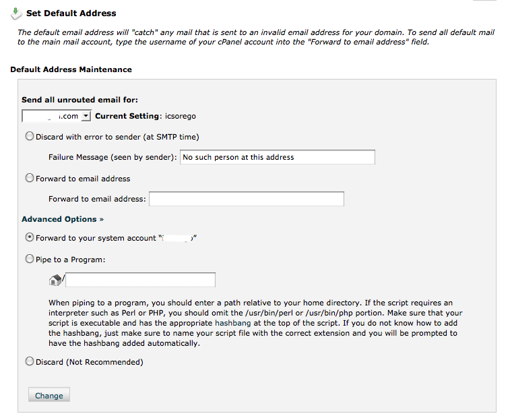This screenshot has height=420, width=510.
Task: Choose the Forward to email address radio
Action: (29, 178)
